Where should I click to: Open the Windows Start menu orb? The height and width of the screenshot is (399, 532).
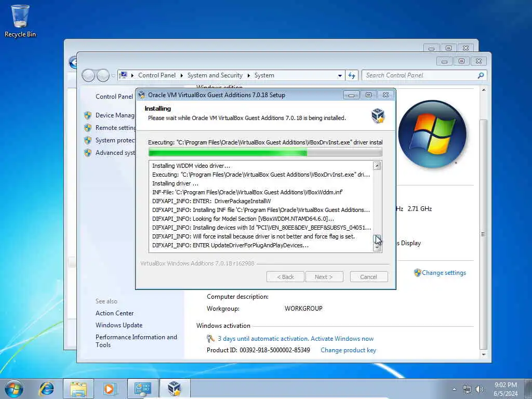pyautogui.click(x=14, y=389)
